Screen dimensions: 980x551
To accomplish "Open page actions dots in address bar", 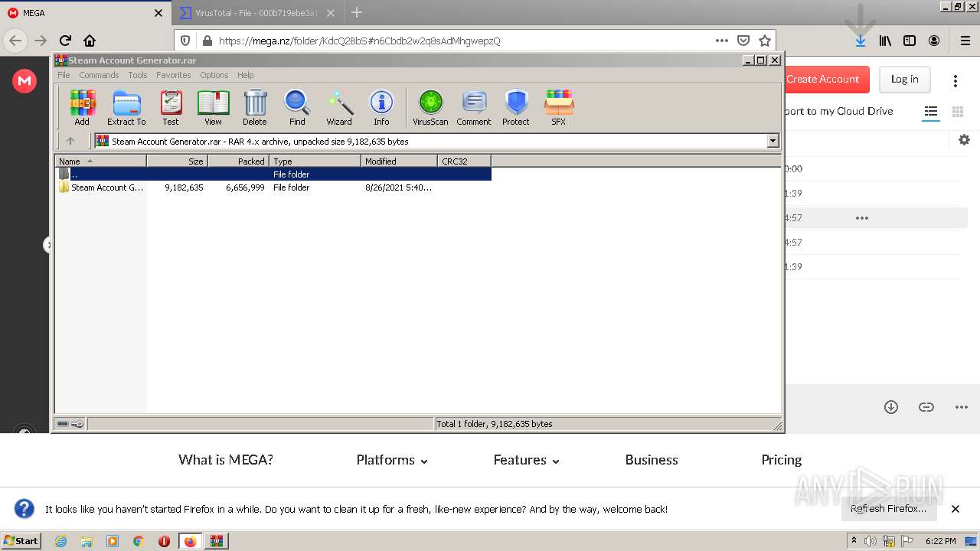I will 721,41.
